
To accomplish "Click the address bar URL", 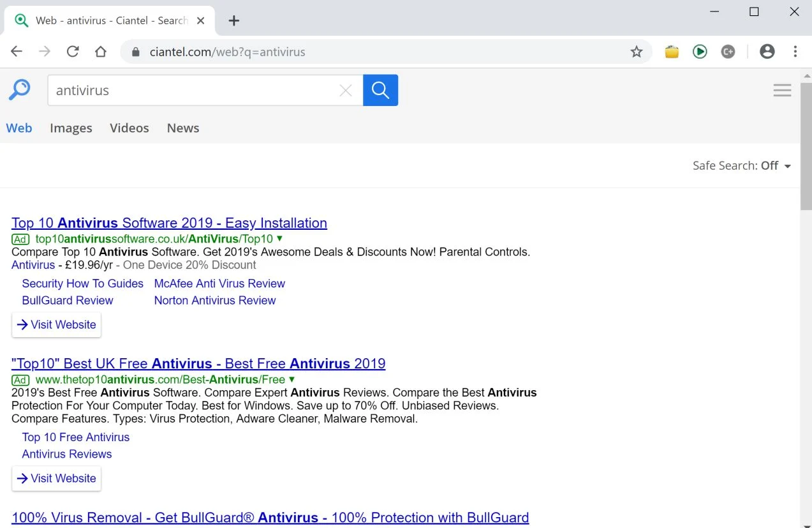I will 228,52.
